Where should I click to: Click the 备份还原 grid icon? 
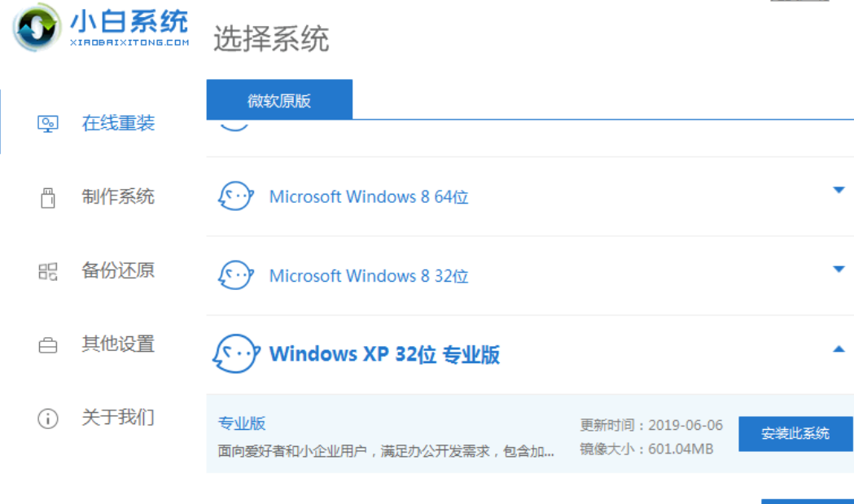tap(48, 271)
